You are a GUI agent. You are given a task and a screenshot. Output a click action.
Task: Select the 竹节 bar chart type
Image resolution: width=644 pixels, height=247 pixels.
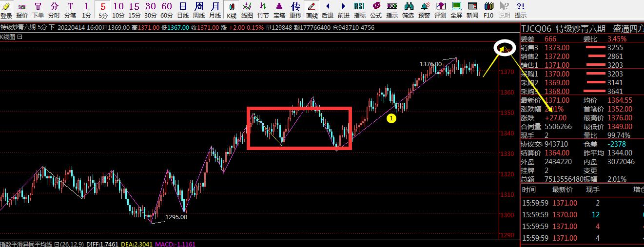(x=263, y=10)
